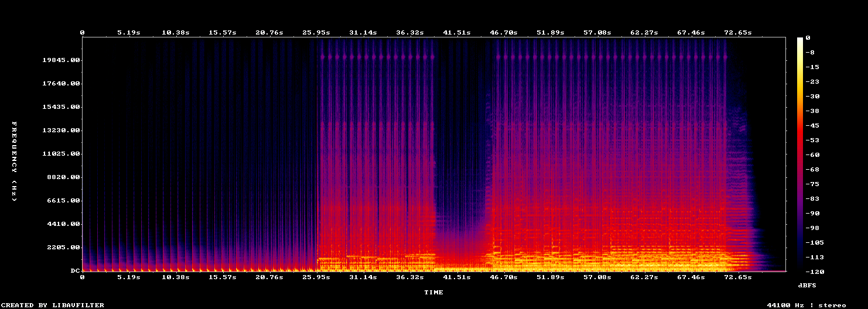Viewport: 868px width, 309px height.
Task: Click 46.70s on the bottom time axis
Action: pyautogui.click(x=503, y=277)
